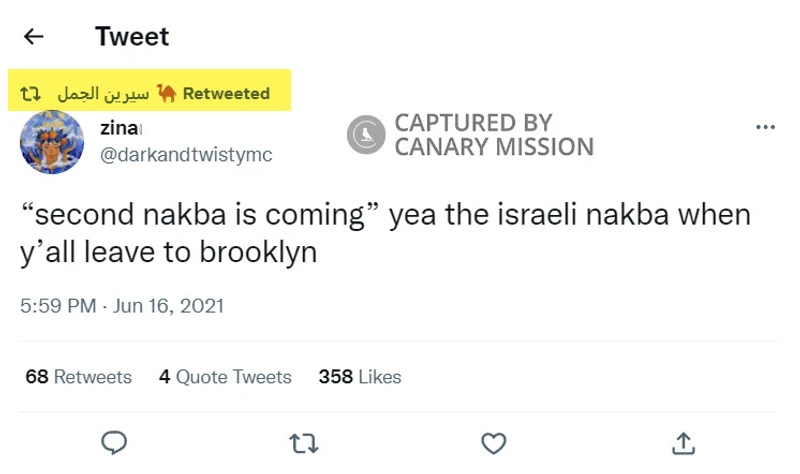Click the Canary Mission round logo

pos(366,135)
